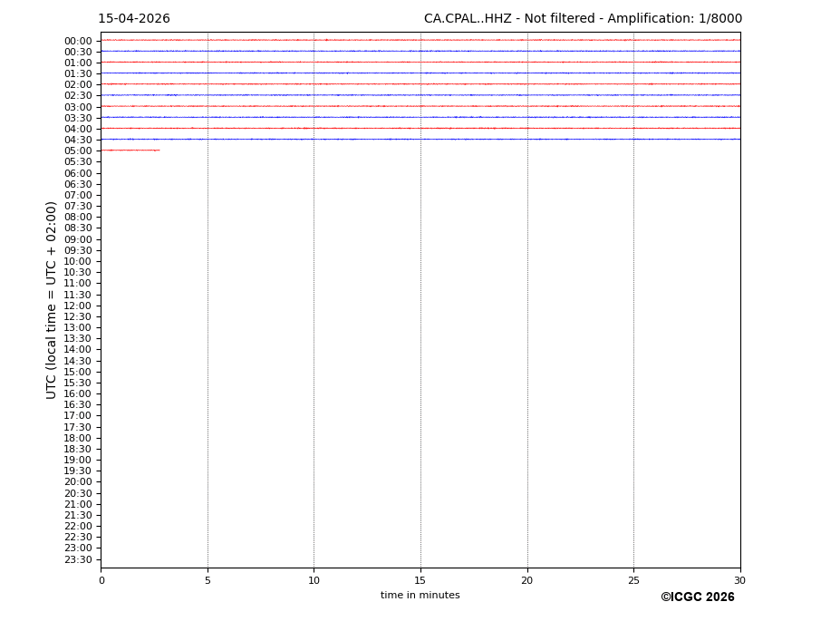Click the 00:00 row label on the time axis
Screen dimensions: 840x631
tap(77, 41)
